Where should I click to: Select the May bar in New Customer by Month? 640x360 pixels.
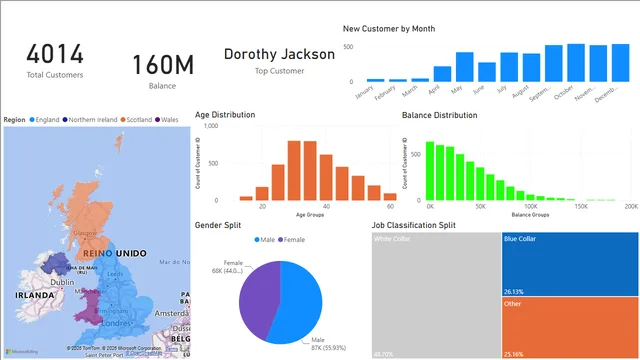point(464,67)
